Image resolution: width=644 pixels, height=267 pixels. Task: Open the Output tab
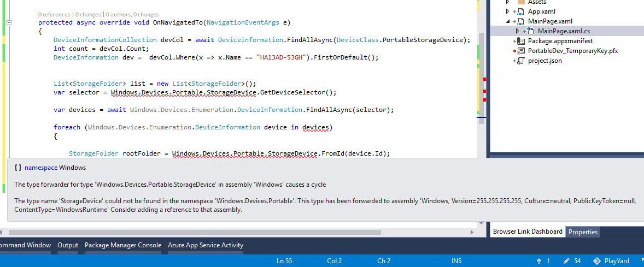pos(68,245)
